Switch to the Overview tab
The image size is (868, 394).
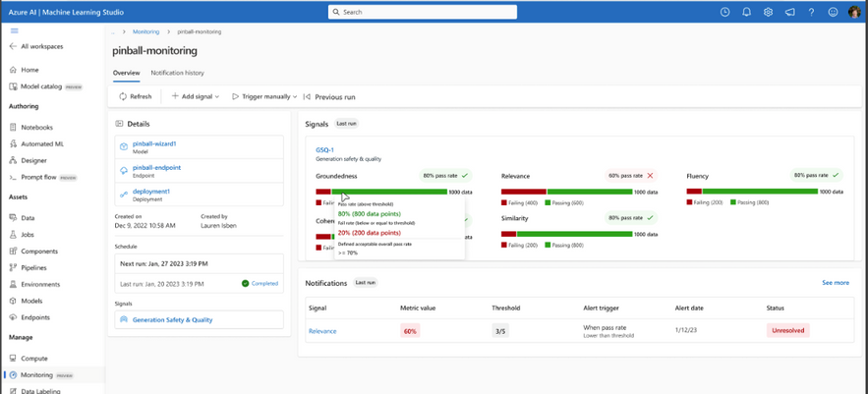pyautogui.click(x=126, y=73)
